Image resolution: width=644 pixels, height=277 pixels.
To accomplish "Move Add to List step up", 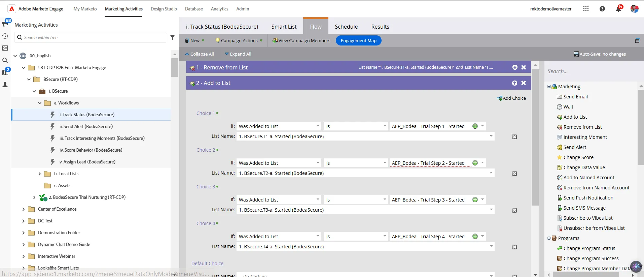I will point(514,83).
